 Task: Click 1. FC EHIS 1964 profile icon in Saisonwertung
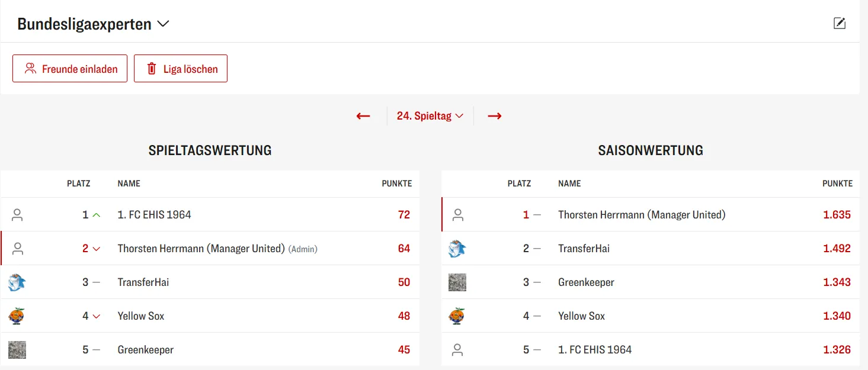457,350
